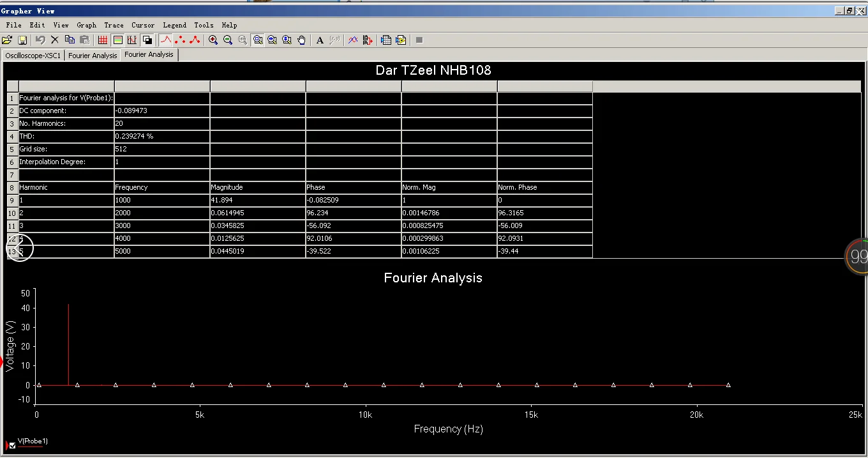Click the Magnitude cell 41.894

(258, 200)
